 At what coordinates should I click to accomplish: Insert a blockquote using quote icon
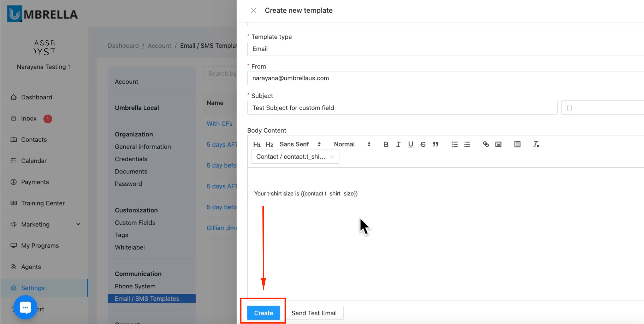tap(435, 144)
